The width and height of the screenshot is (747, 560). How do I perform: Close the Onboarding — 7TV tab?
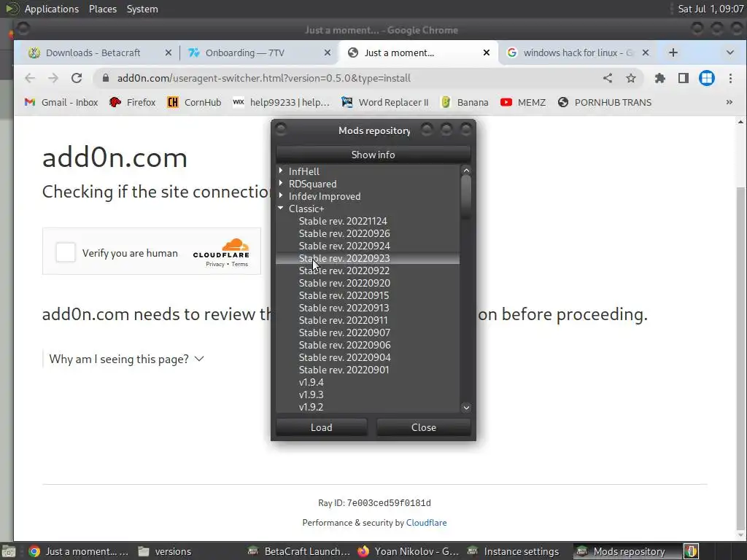pos(328,52)
